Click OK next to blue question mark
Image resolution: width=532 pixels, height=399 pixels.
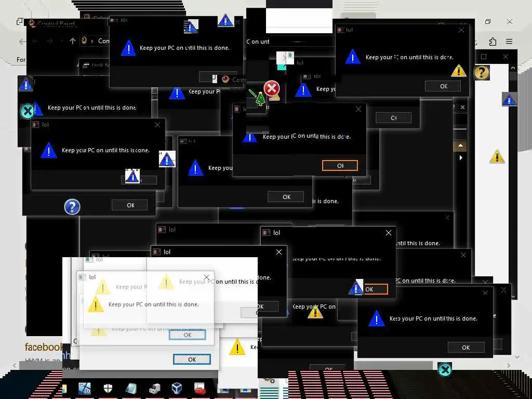130,205
